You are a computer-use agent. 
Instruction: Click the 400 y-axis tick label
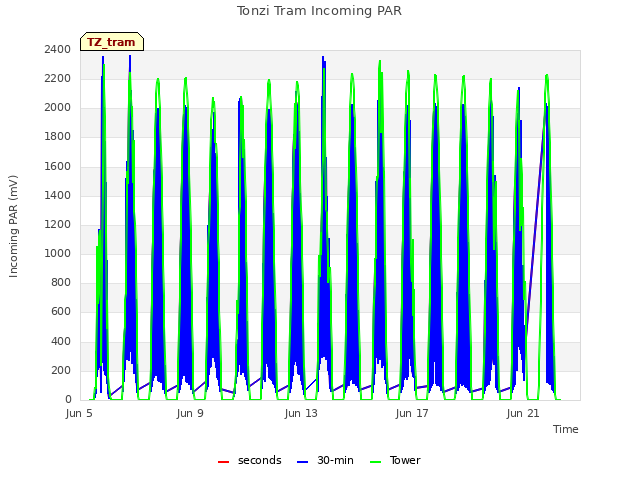click(x=61, y=341)
